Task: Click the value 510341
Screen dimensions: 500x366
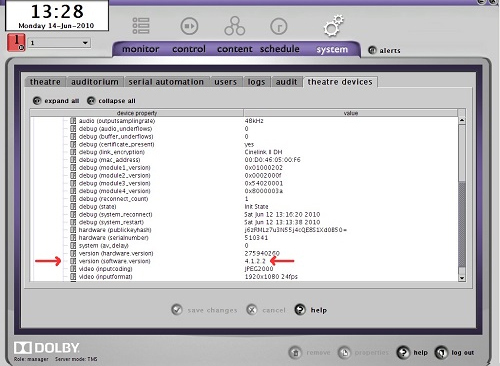Action: 256,238
